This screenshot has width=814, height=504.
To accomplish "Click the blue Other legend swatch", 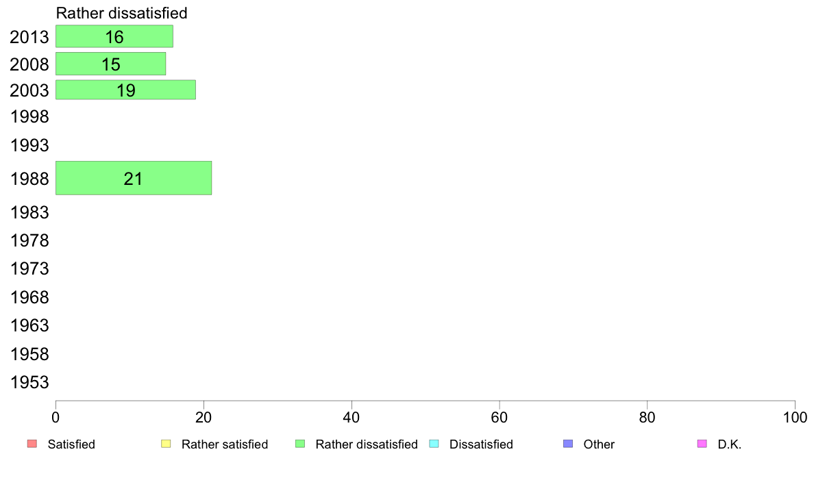I will pos(568,444).
